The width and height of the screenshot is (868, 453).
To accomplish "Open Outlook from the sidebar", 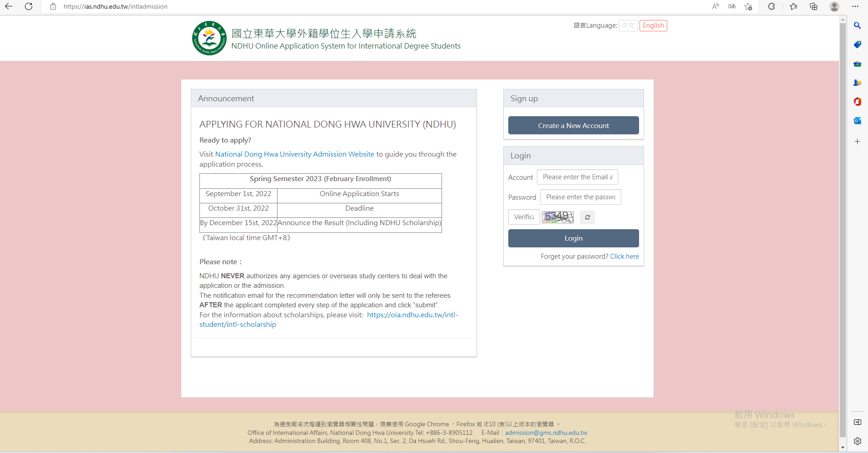I will click(857, 121).
